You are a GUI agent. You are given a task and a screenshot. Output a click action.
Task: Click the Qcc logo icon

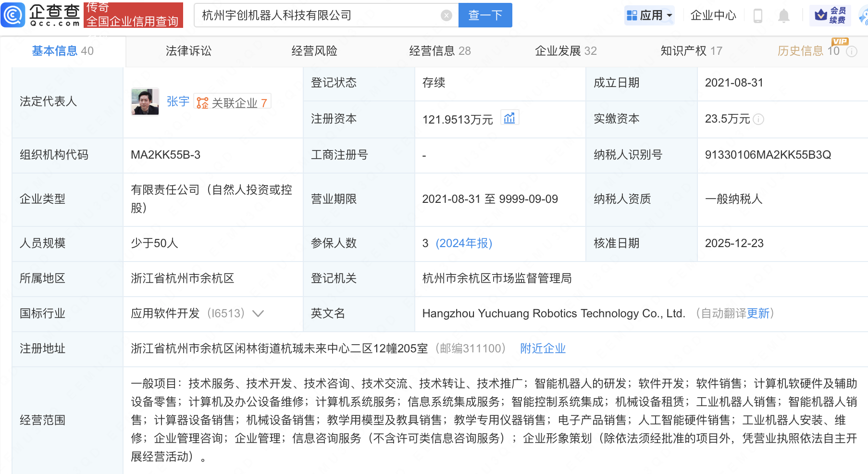coord(13,15)
